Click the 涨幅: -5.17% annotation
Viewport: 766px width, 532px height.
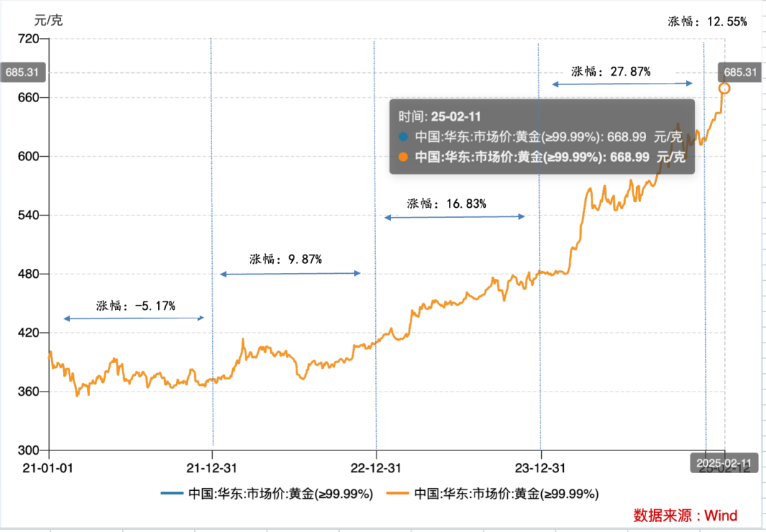(x=135, y=306)
